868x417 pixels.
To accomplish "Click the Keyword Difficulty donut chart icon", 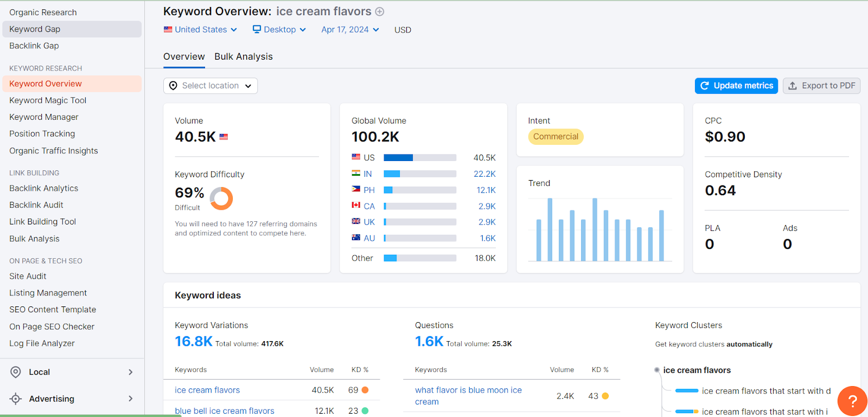I will 221,198.
